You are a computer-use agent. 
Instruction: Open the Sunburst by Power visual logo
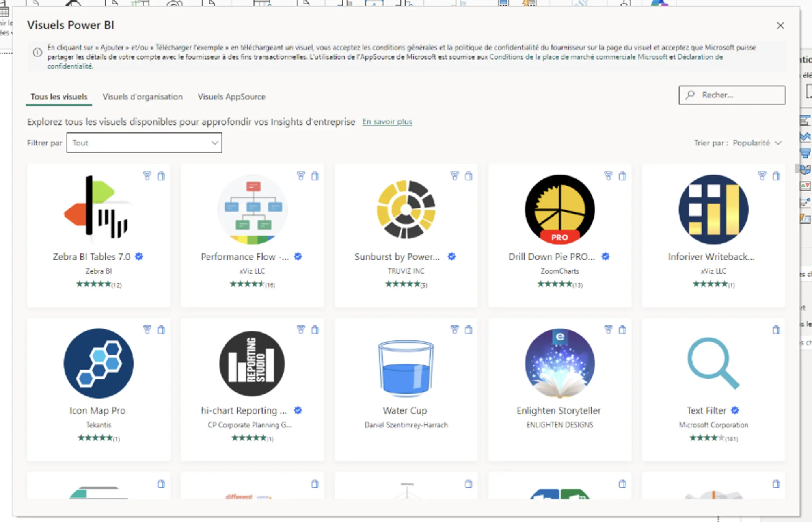click(406, 209)
